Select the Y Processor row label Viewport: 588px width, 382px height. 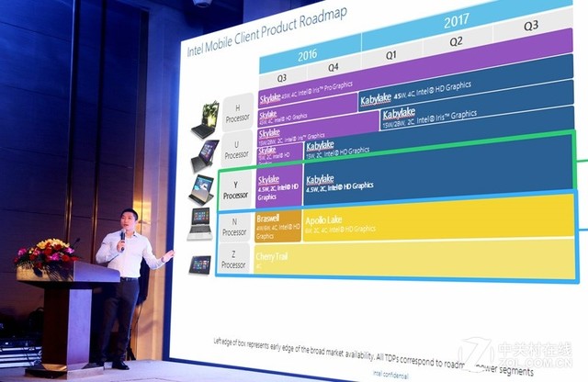coord(236,190)
